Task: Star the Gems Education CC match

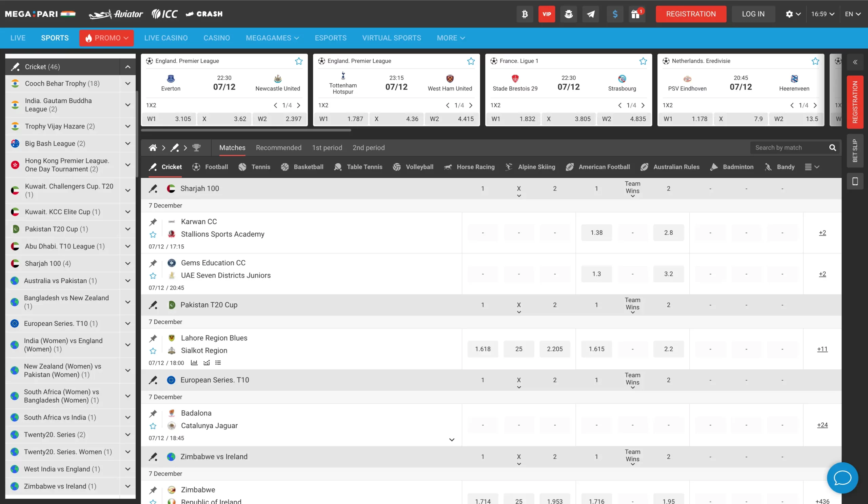Action: pyautogui.click(x=153, y=276)
